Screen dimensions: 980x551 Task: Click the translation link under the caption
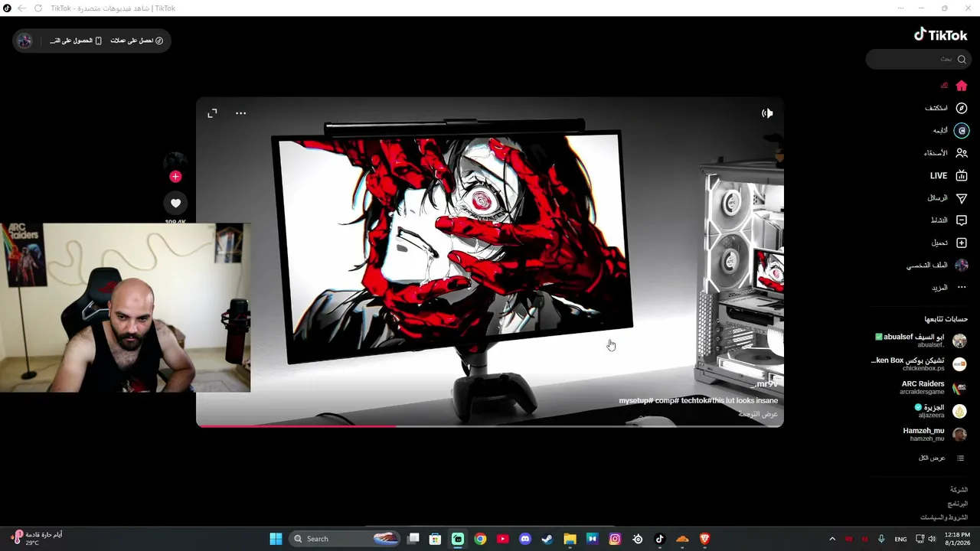point(758,414)
